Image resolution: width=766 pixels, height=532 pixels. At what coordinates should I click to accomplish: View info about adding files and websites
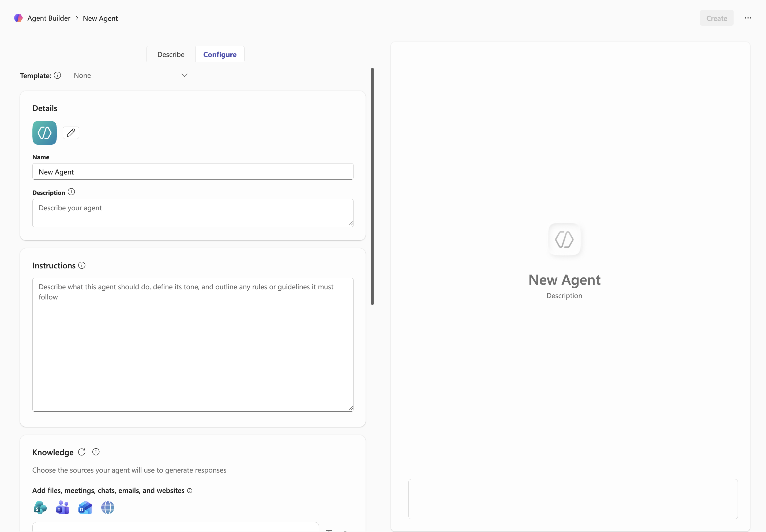[190, 491]
